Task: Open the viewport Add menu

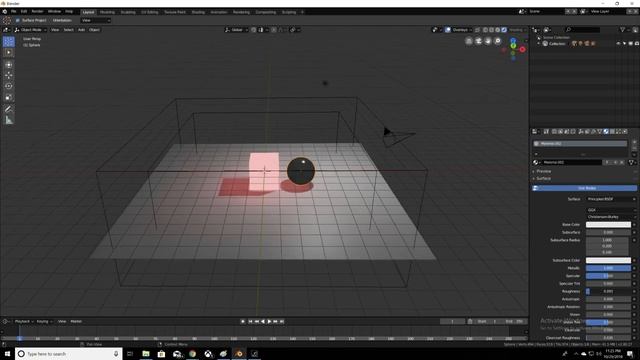Action: 81,30
